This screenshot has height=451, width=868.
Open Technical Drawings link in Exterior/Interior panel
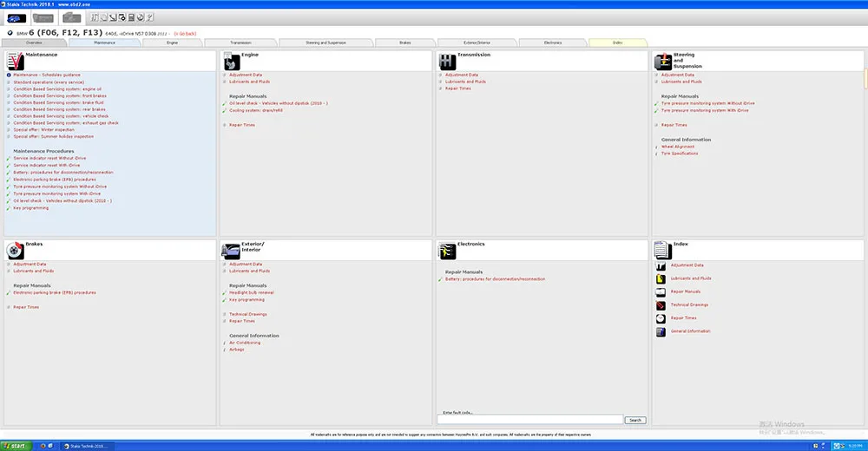pos(248,314)
